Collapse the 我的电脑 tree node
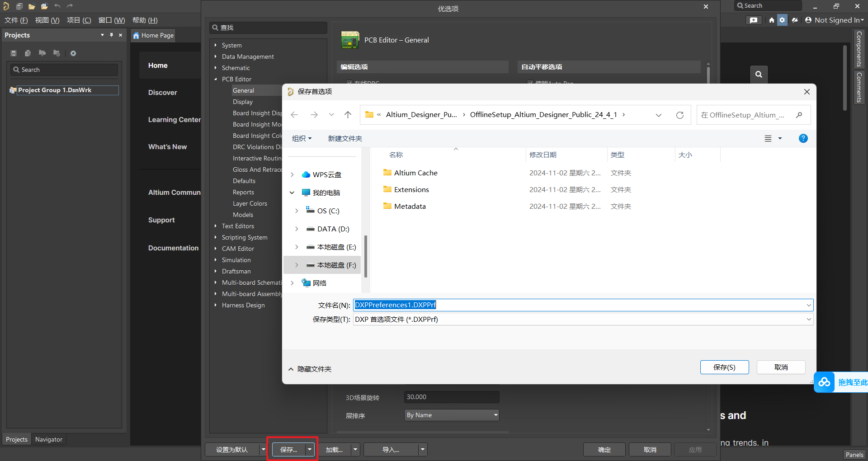 (x=292, y=193)
